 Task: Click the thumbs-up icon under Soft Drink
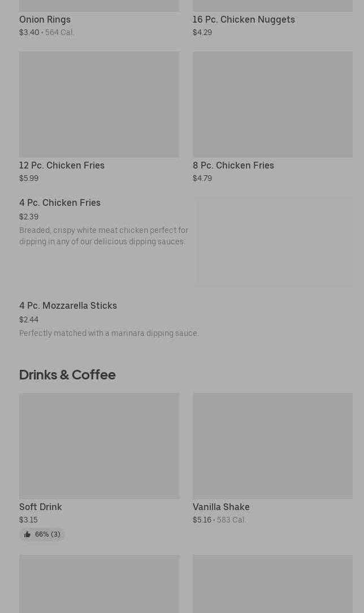tap(27, 534)
